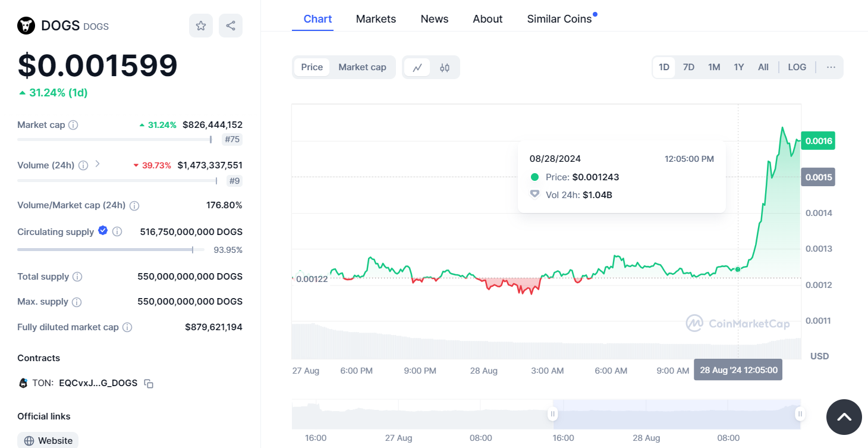Open Max. supply info icon
This screenshot has width=868, height=448.
click(77, 302)
